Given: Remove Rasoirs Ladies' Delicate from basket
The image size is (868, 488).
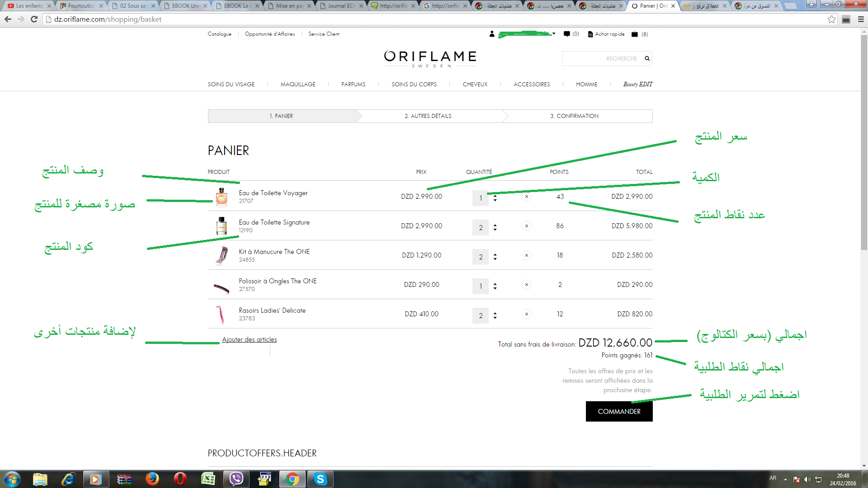Looking at the screenshot, I should pyautogui.click(x=526, y=314).
